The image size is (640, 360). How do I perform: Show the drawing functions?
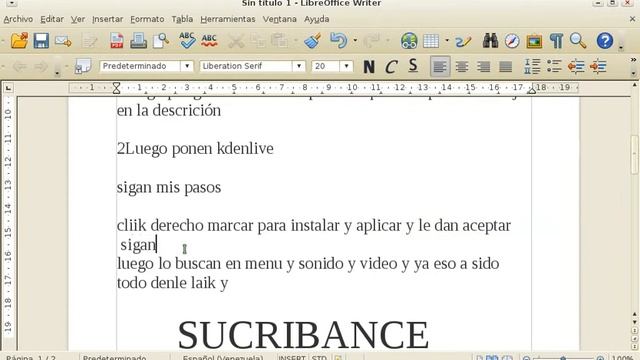pyautogui.click(x=463, y=41)
